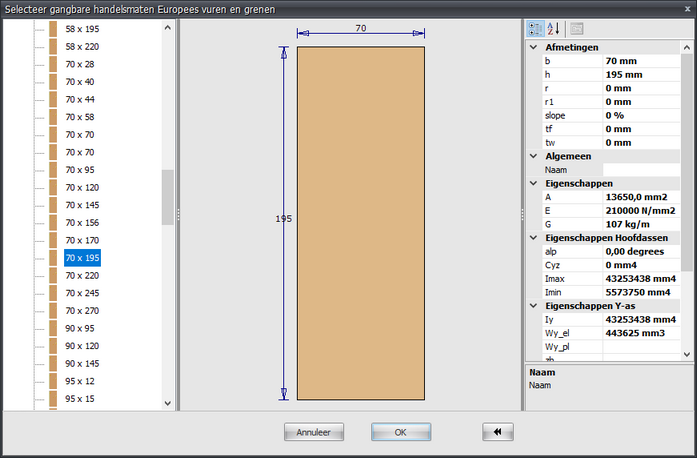Select the 95 x 12 profile
697x458 pixels.
click(80, 381)
